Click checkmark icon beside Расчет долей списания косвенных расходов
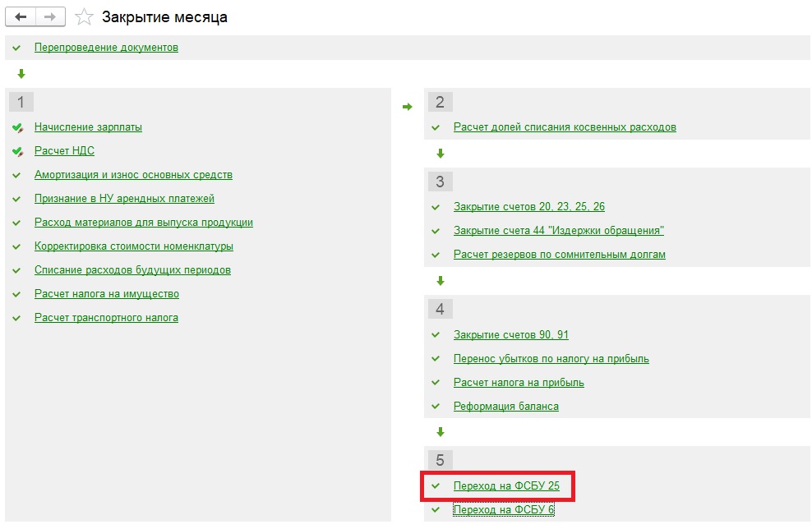 pos(436,127)
